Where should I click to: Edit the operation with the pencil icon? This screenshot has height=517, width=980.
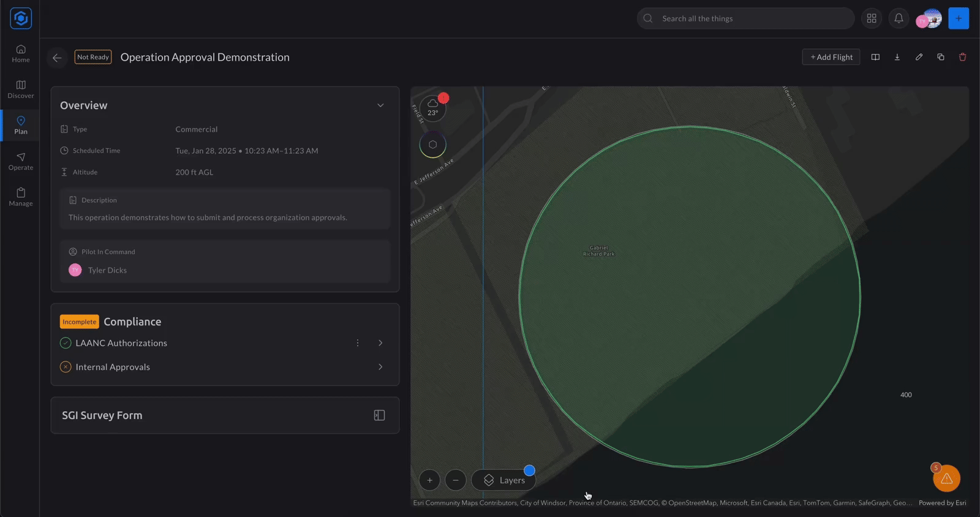[x=919, y=57]
